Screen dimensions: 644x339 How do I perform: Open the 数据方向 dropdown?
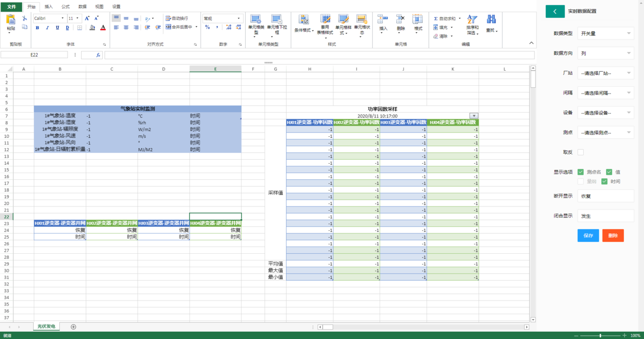tap(606, 53)
